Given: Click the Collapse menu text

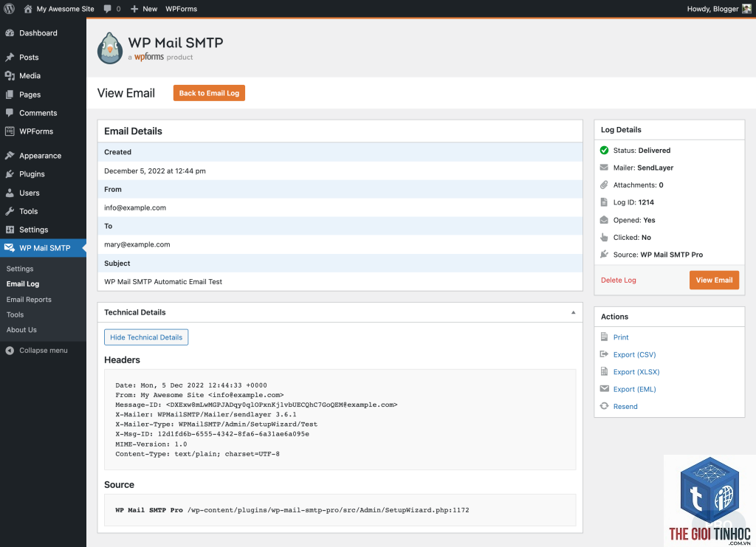Looking at the screenshot, I should (x=44, y=351).
